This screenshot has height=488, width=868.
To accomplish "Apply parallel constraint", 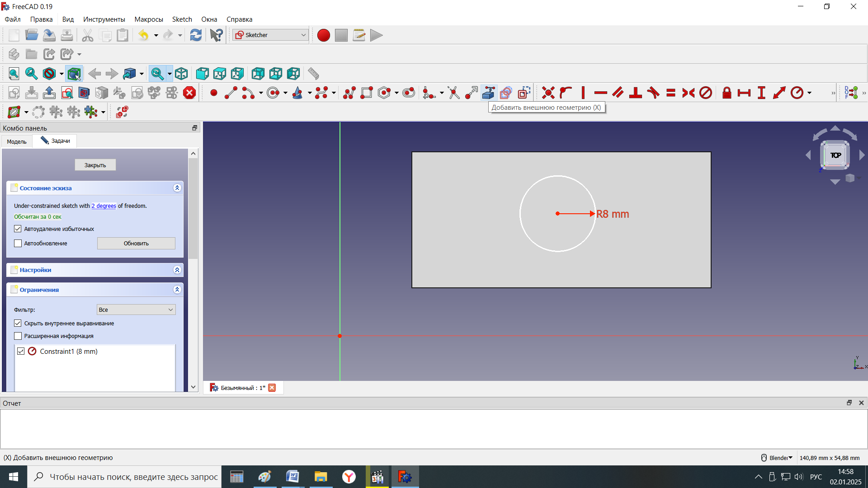I will (618, 93).
